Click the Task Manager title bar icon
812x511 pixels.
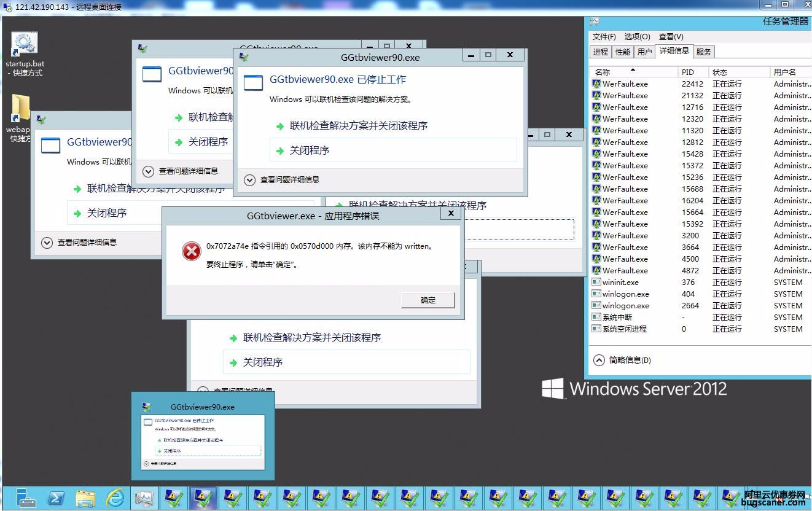595,21
